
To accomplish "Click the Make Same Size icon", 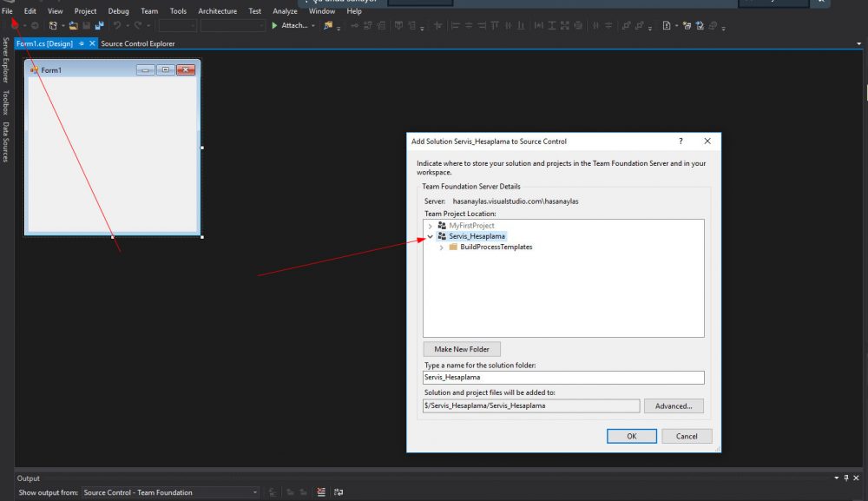I will (x=565, y=25).
